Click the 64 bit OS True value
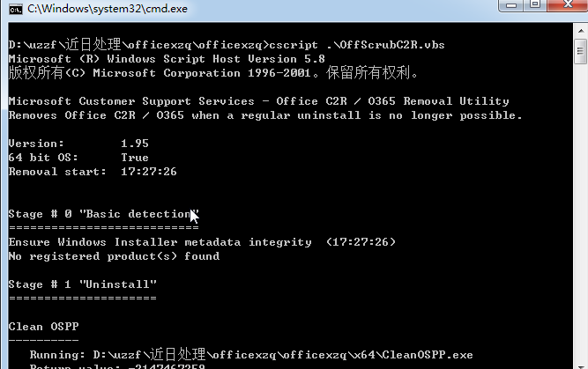588x369 pixels. click(x=135, y=158)
